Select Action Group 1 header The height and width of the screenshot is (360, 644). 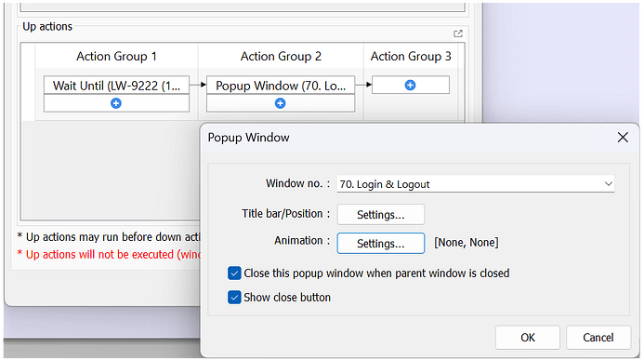tap(117, 57)
